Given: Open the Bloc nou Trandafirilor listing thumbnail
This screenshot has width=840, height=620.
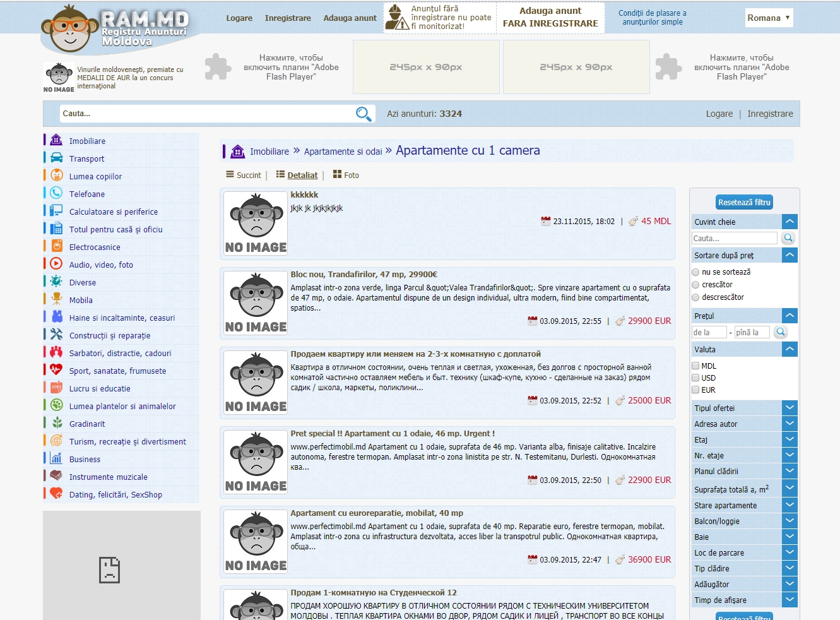Looking at the screenshot, I should point(256,303).
